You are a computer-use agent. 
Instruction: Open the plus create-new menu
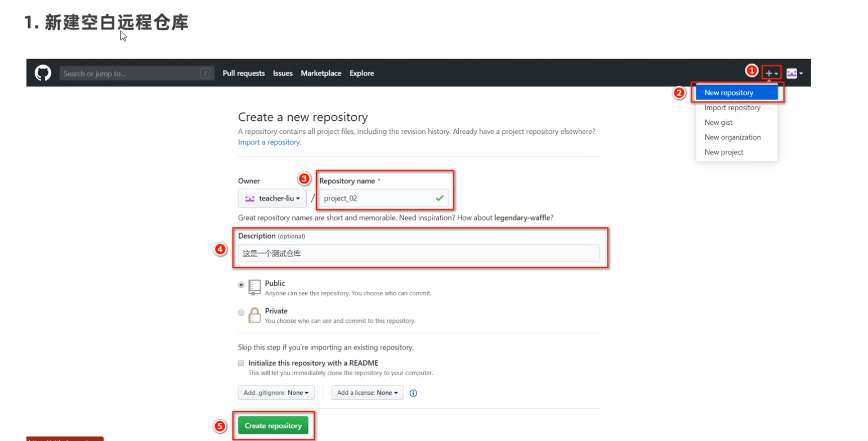point(772,73)
